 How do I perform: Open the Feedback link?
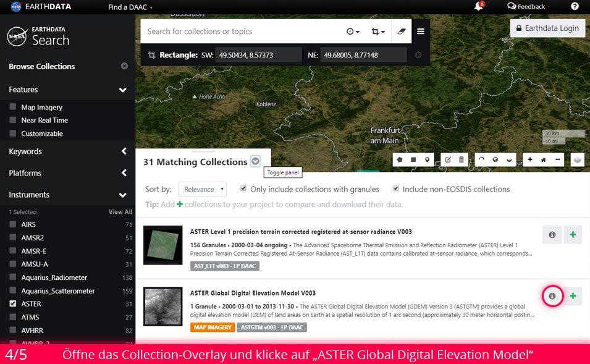click(x=526, y=6)
